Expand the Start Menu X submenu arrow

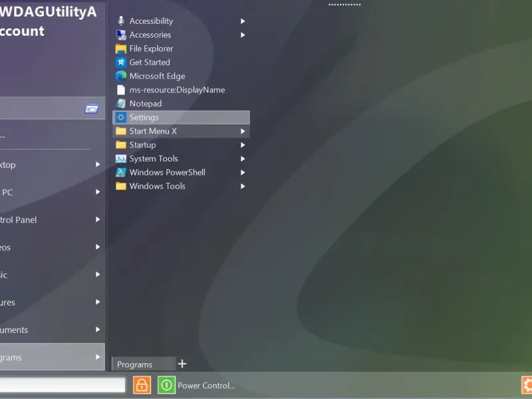tap(243, 131)
